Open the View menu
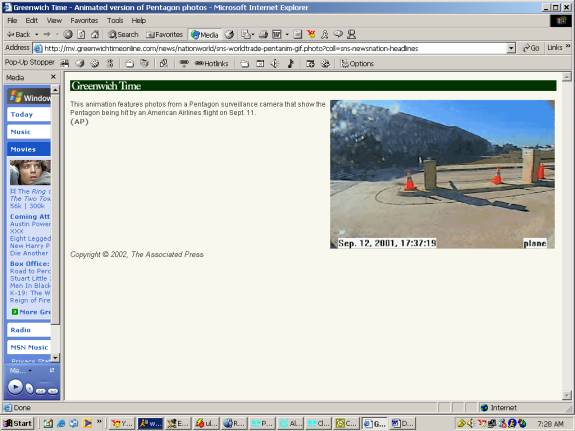This screenshot has width=575, height=431. coord(54,21)
